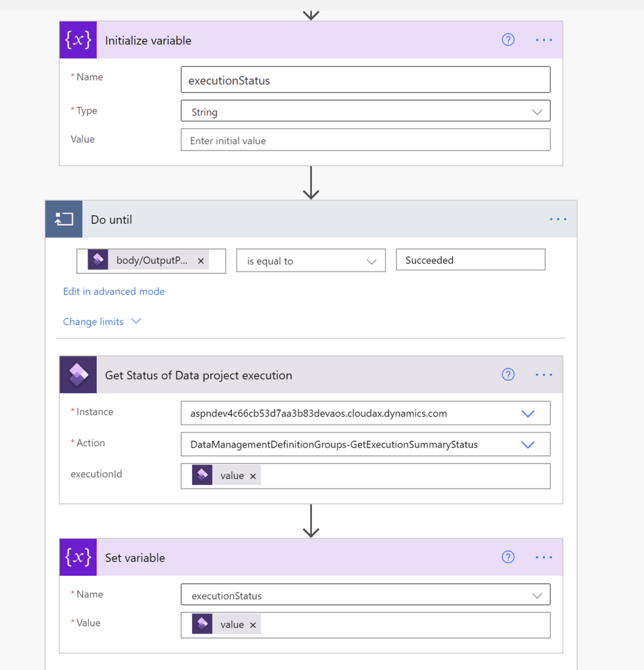
Task: Click Edit in advanced mode link
Action: (114, 291)
